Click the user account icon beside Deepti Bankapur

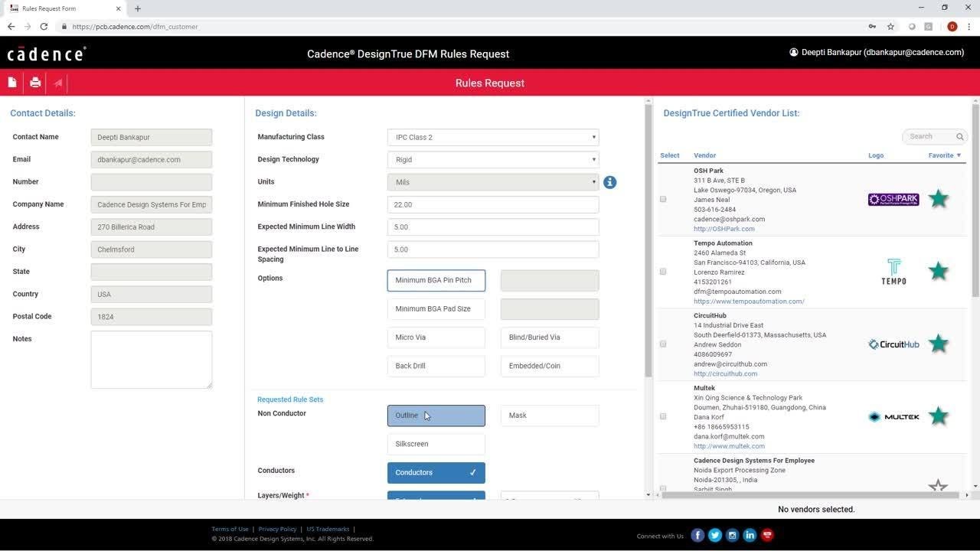794,53
